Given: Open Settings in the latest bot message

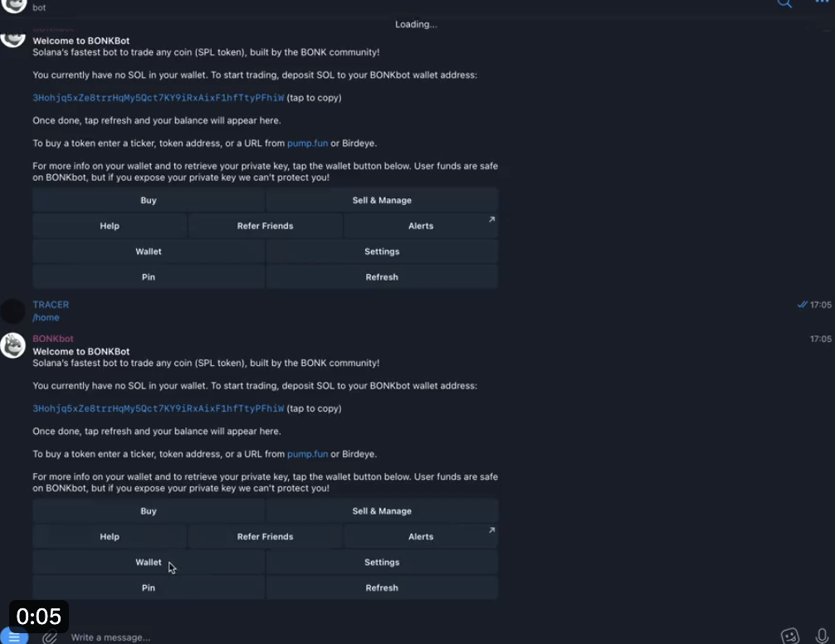Looking at the screenshot, I should coord(382,562).
